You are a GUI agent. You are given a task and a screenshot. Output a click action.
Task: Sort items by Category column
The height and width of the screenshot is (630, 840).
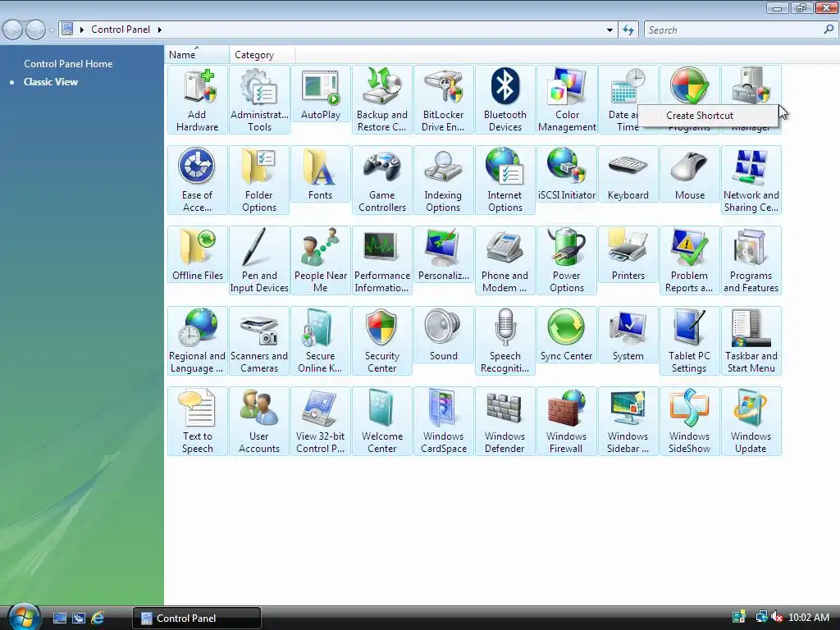[262, 55]
